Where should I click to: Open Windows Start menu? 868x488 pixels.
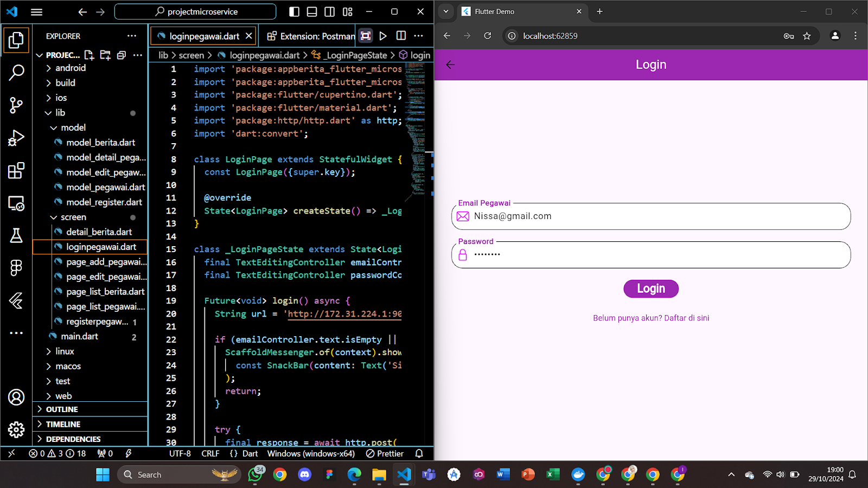tap(103, 475)
